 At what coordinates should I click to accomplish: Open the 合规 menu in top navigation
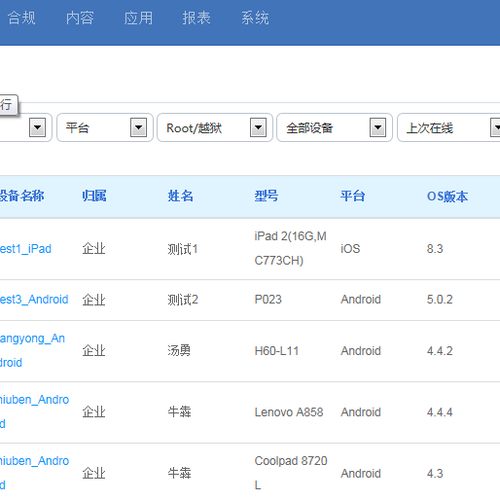[x=21, y=18]
